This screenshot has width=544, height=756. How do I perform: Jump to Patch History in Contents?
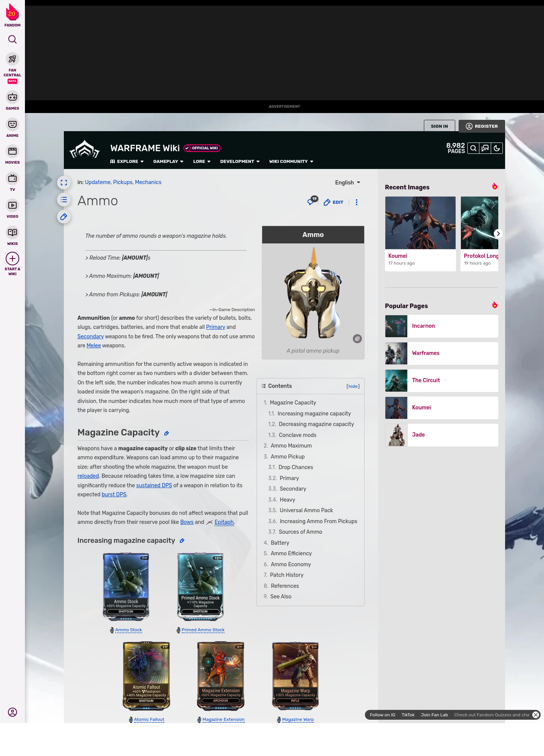point(287,575)
